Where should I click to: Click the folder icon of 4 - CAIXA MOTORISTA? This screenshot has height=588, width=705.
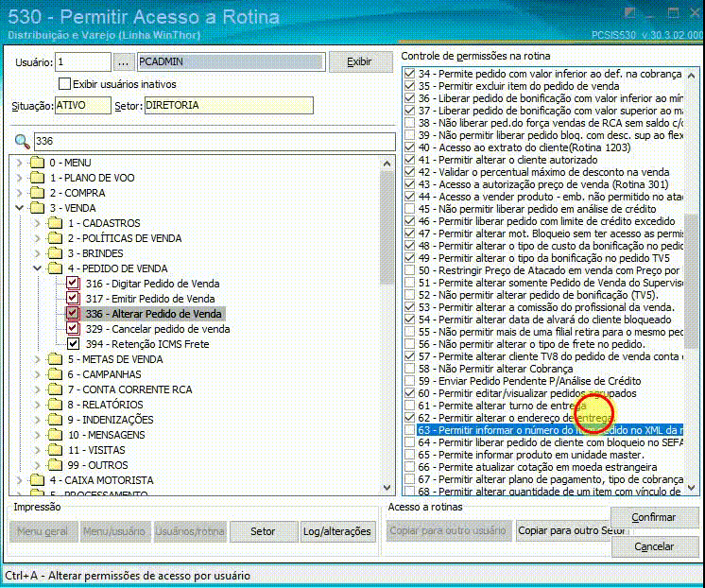click(37, 480)
